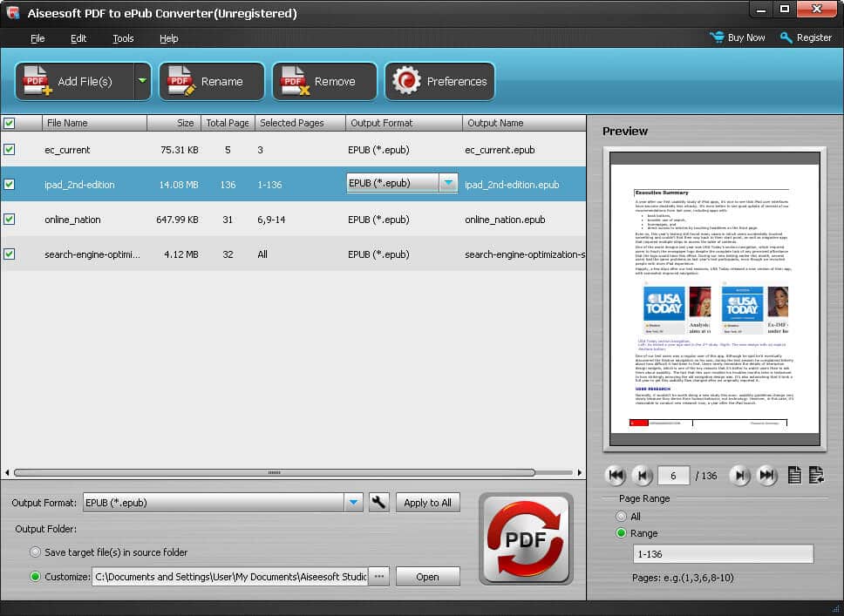Click the preview page thumbnail
This screenshot has height=616, width=844.
click(714, 299)
